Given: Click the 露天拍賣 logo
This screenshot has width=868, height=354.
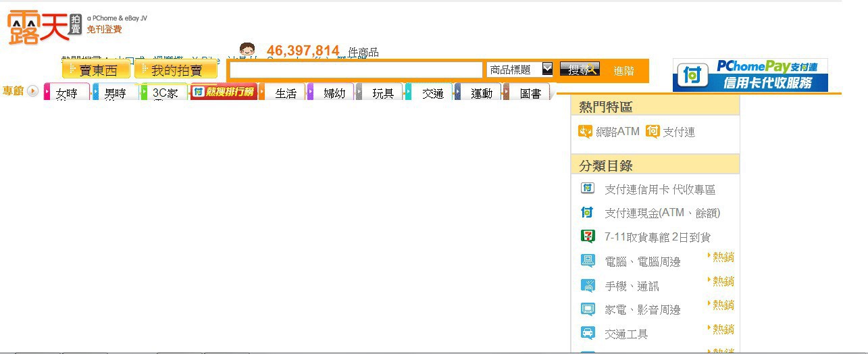Looking at the screenshot, I should [x=45, y=27].
